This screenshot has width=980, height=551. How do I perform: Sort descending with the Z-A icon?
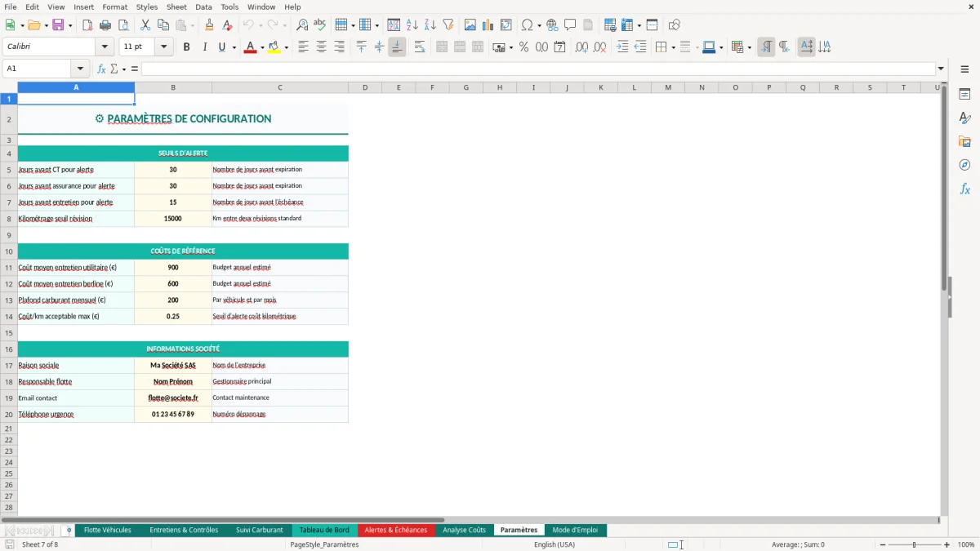430,25
